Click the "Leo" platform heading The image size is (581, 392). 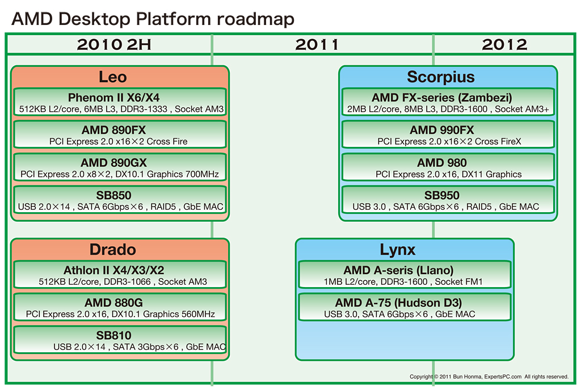[113, 77]
